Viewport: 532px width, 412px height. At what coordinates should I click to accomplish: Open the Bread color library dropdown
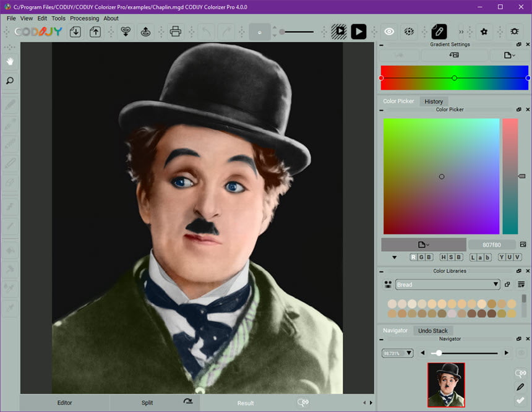[x=447, y=285]
